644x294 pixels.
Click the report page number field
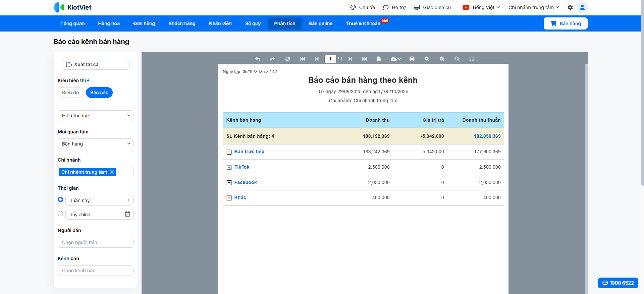click(x=330, y=59)
